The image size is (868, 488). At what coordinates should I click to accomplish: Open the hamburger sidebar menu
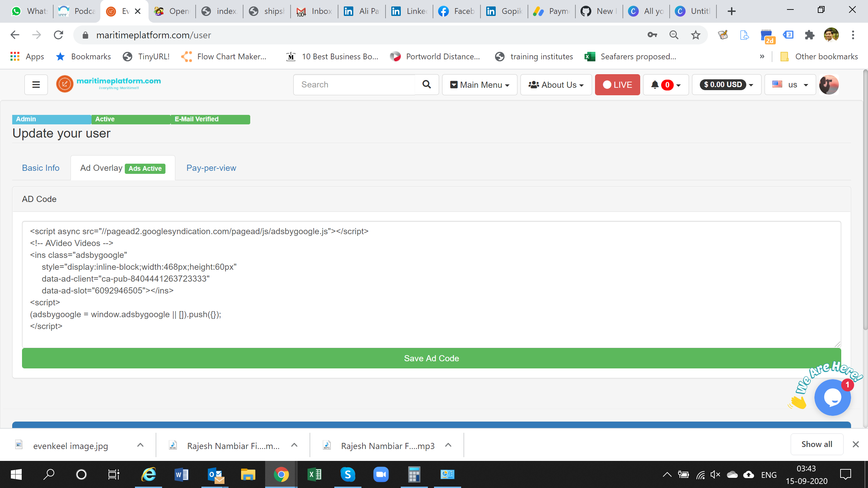pos(36,84)
